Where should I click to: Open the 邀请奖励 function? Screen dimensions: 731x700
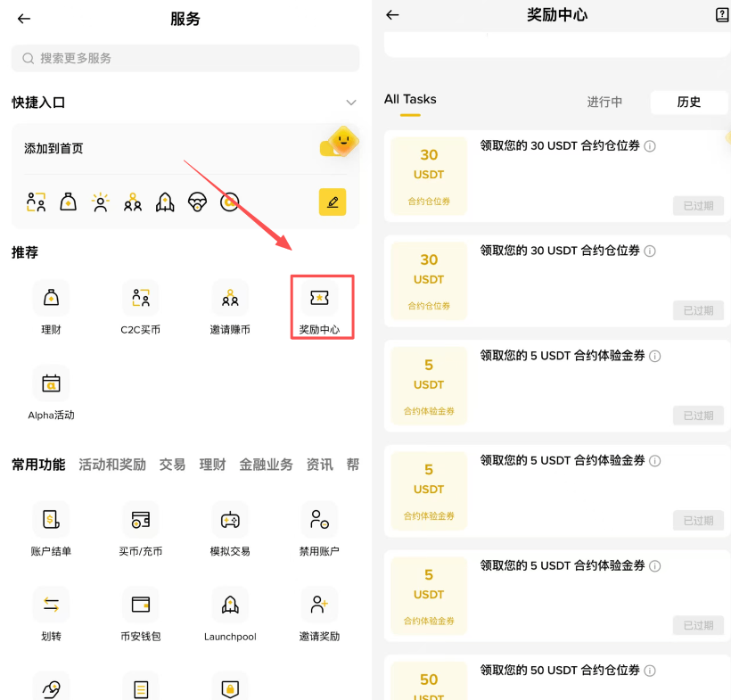pyautogui.click(x=319, y=614)
